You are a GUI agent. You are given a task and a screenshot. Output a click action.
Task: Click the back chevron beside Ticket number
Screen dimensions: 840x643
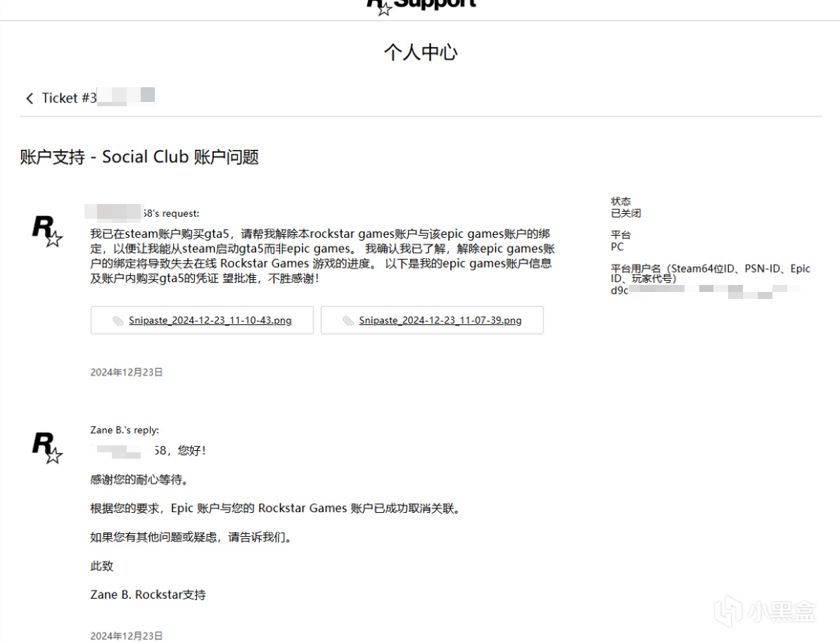[30, 98]
